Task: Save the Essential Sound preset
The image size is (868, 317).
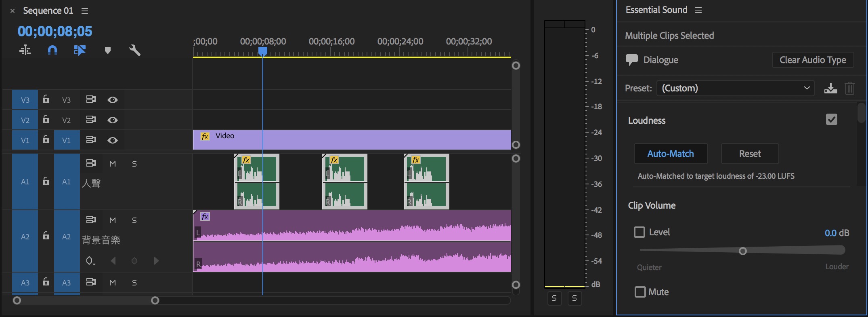Action: coord(830,88)
